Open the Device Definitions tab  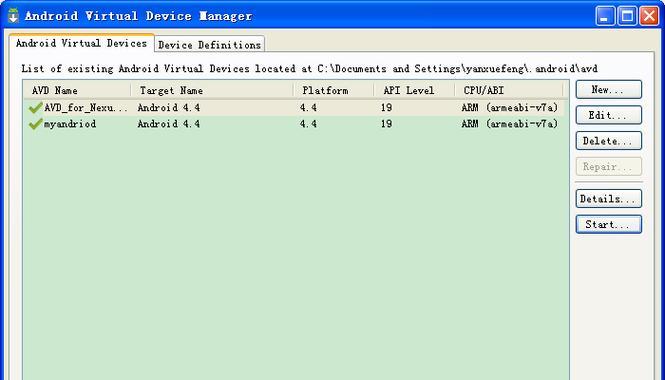coord(210,45)
